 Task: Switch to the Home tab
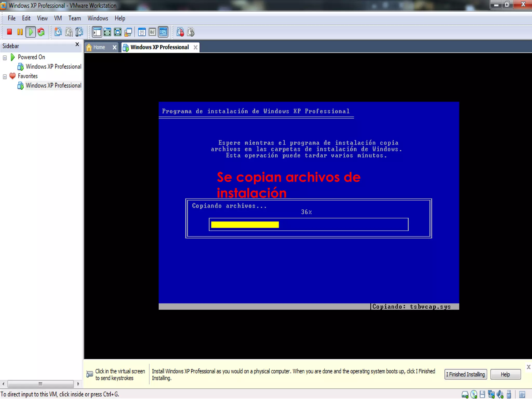[99, 47]
